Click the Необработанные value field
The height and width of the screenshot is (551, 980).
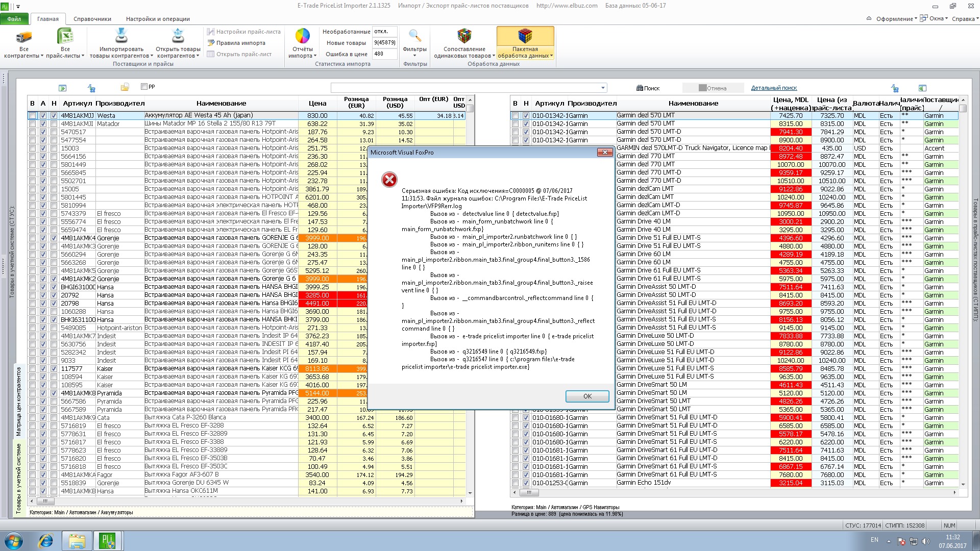point(384,32)
